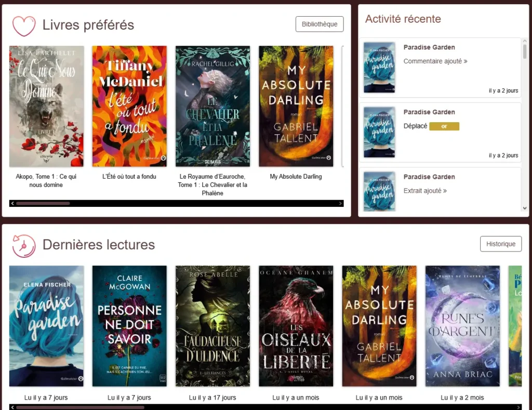Click the Paradise Garden title in Déplacé activity
Screen dimensions: 532x410
pyautogui.click(x=429, y=112)
